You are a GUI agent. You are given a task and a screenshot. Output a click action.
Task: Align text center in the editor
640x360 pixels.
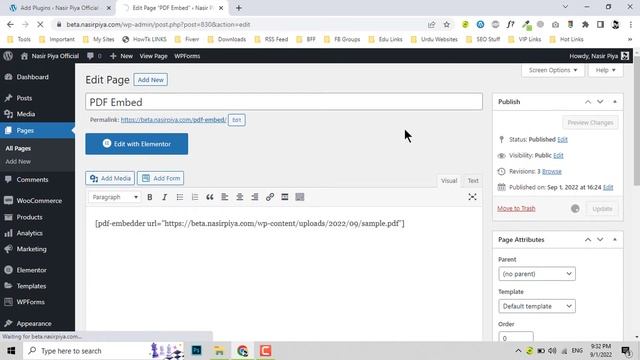pyautogui.click(x=240, y=197)
